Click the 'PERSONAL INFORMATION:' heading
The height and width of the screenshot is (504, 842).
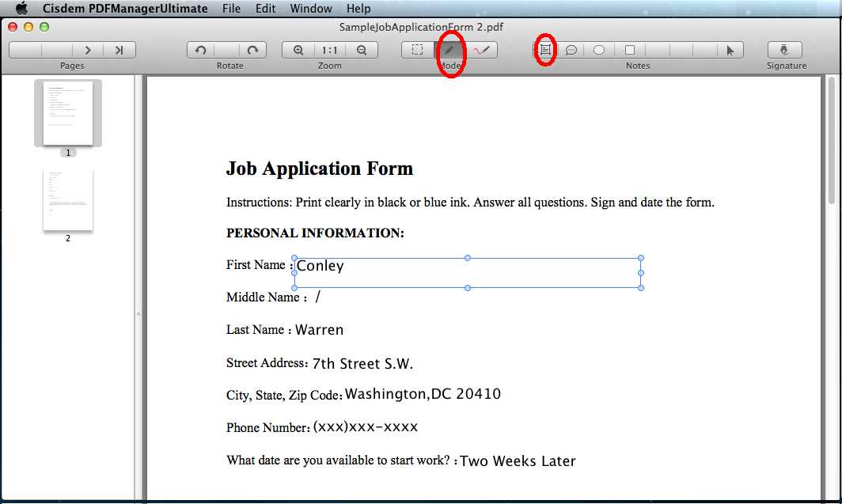[315, 233]
